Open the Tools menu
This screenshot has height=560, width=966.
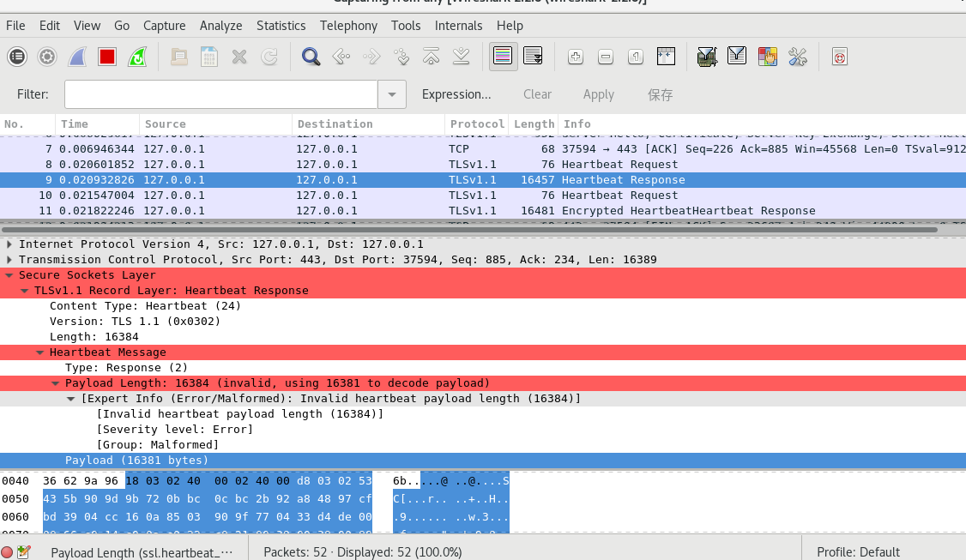(x=406, y=25)
